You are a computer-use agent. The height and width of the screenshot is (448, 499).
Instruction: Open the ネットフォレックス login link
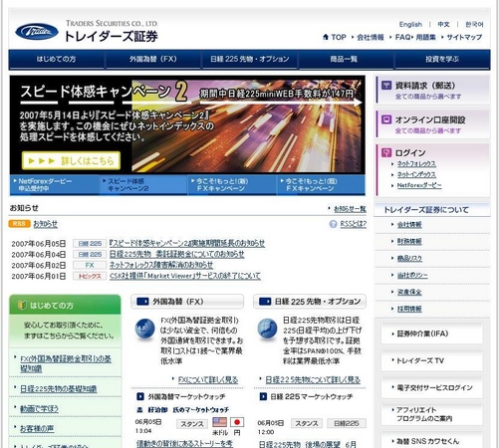pyautogui.click(x=416, y=163)
